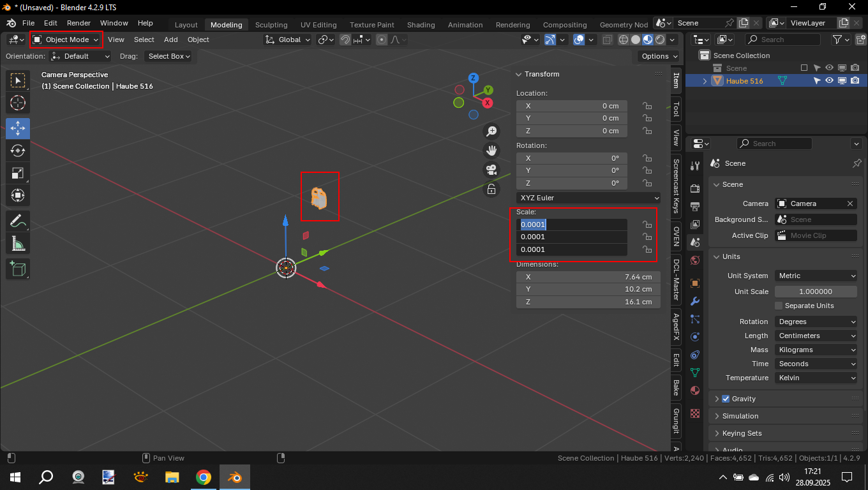Open the Object Mode dropdown
This screenshot has width=868, height=490.
tap(66, 40)
